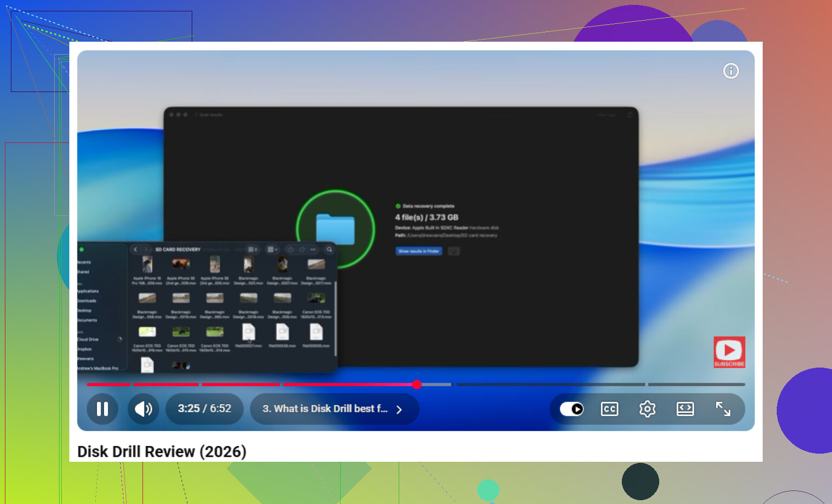Select the Canon EOS 70D ...013.mov thumbnail
The height and width of the screenshot is (504, 832).
click(316, 298)
